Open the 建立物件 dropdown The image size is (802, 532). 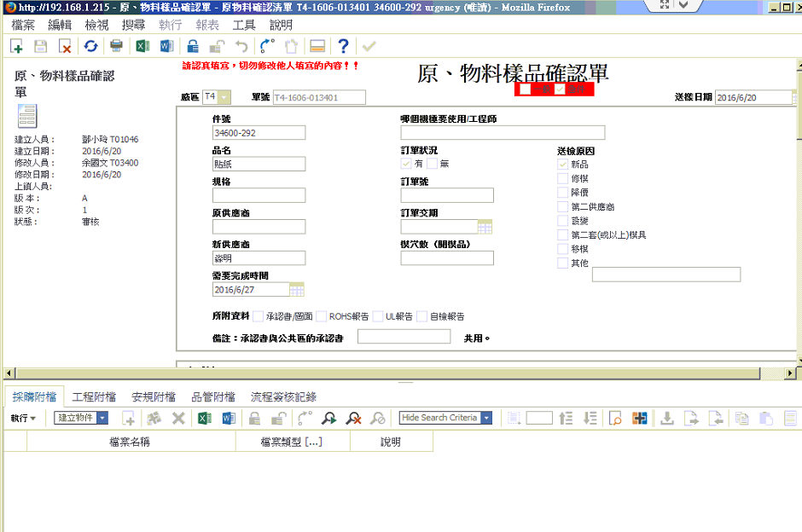click(102, 418)
